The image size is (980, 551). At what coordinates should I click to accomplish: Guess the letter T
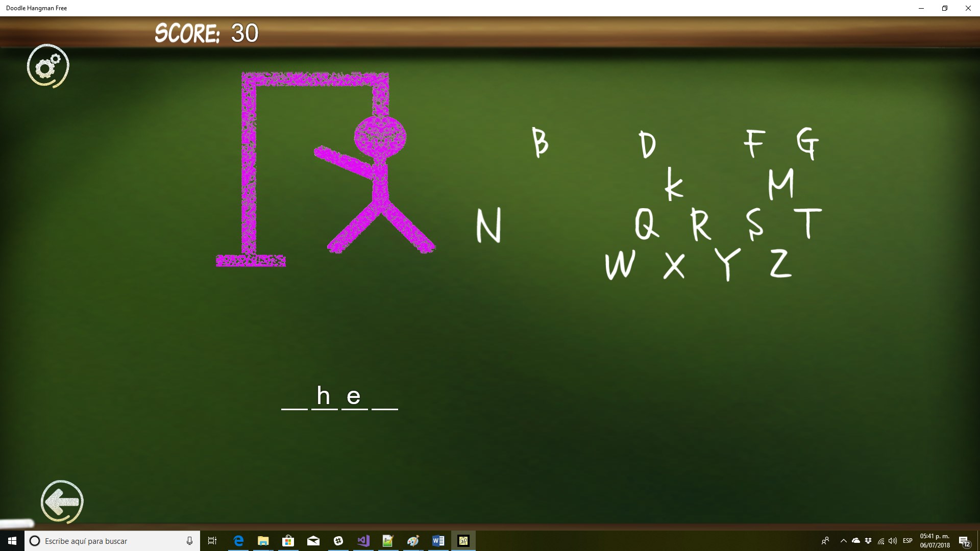(x=808, y=223)
